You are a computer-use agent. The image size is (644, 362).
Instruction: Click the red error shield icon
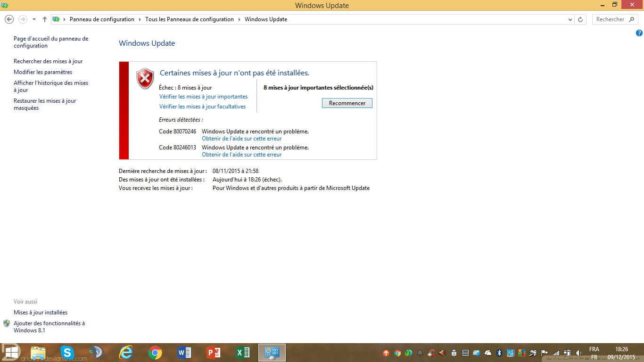pos(145,78)
